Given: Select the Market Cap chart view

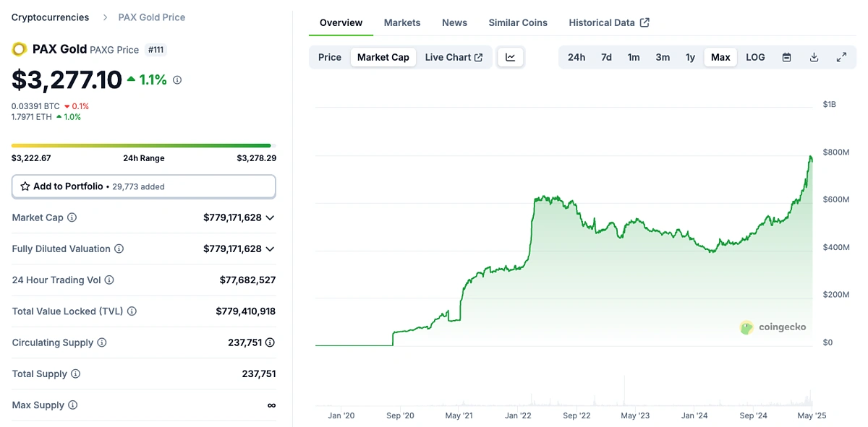Looking at the screenshot, I should pyautogui.click(x=383, y=57).
